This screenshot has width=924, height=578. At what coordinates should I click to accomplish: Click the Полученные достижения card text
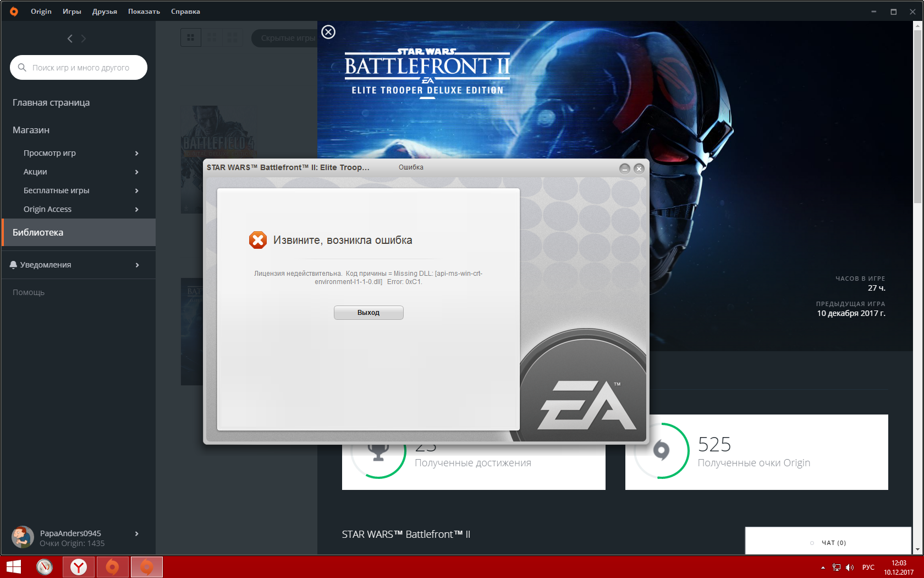[x=473, y=463]
